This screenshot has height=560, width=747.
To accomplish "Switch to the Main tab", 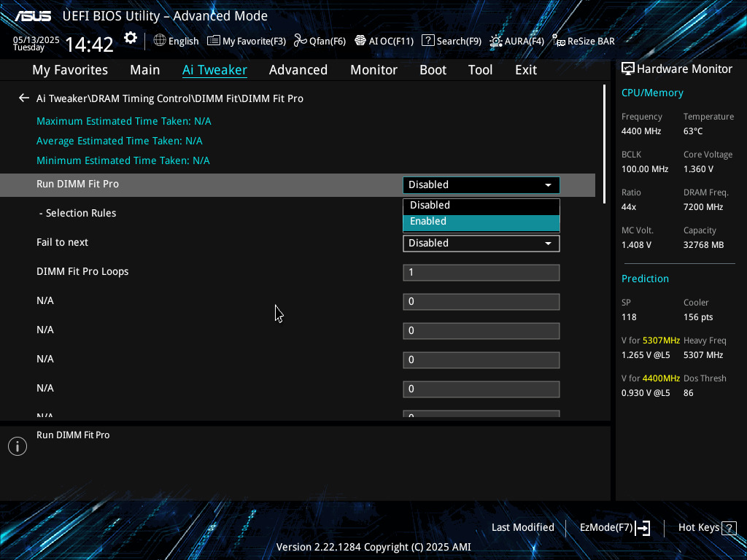I will pyautogui.click(x=145, y=70).
